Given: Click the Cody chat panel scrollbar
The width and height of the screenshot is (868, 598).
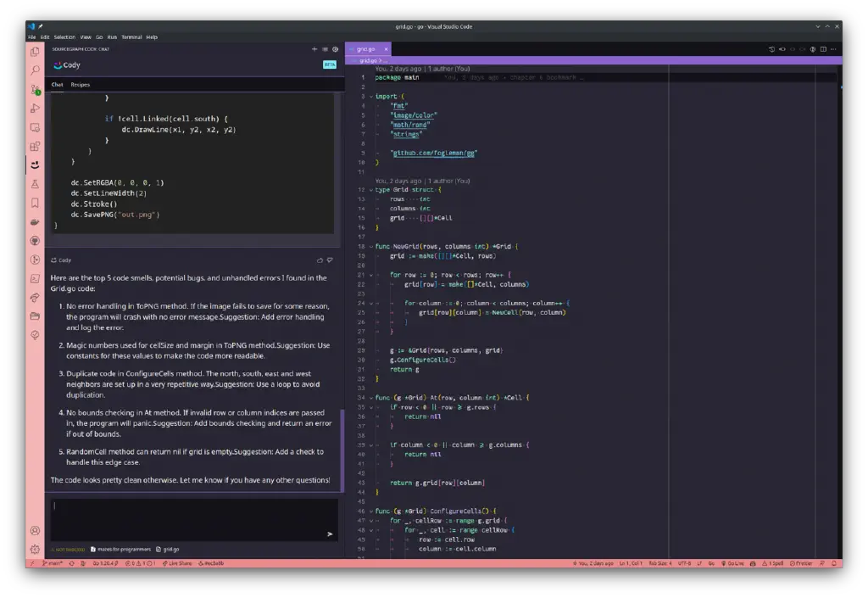Looking at the screenshot, I should [342, 450].
